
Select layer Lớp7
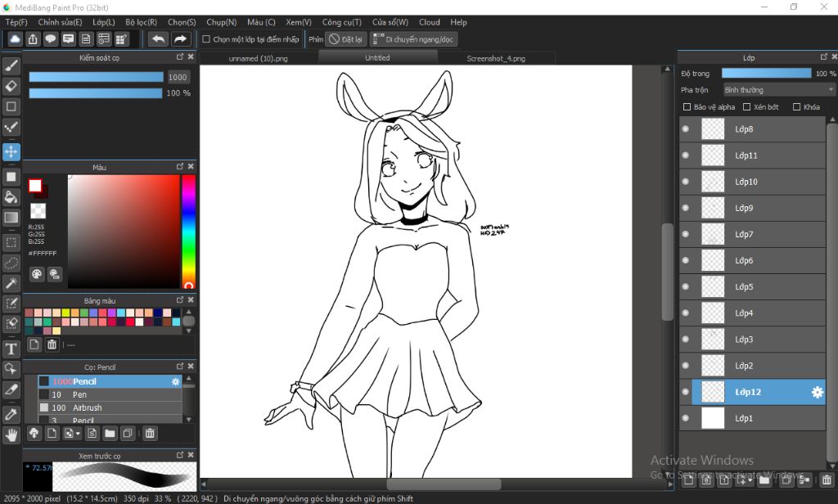click(x=753, y=234)
